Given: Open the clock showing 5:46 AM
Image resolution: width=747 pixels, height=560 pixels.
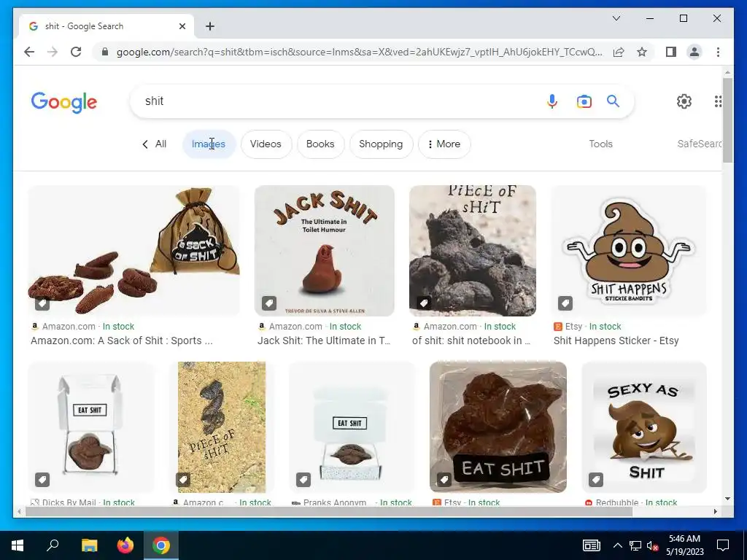Looking at the screenshot, I should [x=684, y=545].
